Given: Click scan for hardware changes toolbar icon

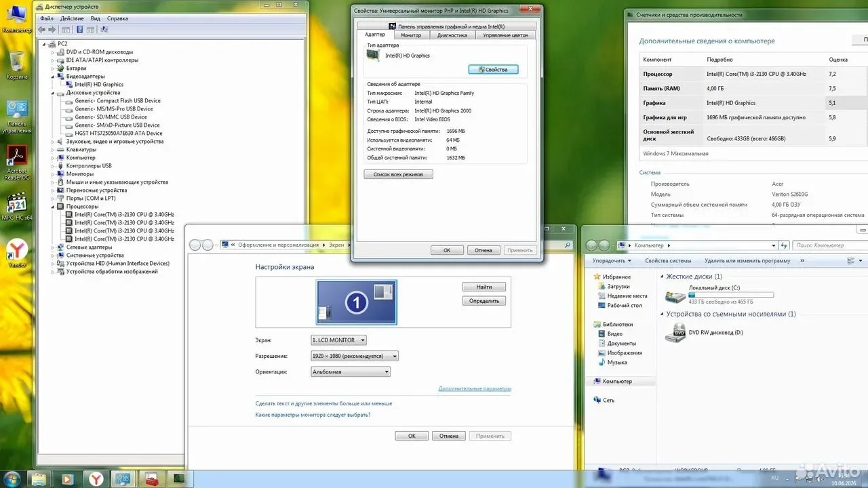Looking at the screenshot, I should pyautogui.click(x=104, y=30).
